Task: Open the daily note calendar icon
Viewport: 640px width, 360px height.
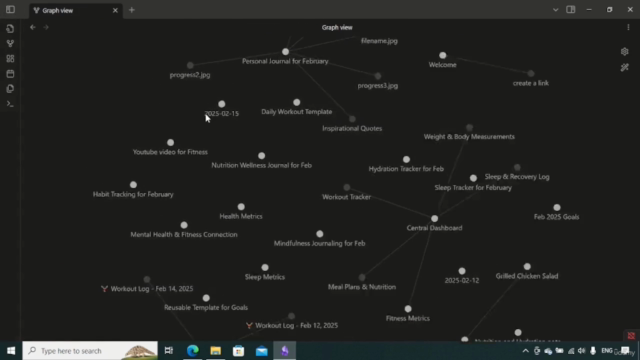Action: tap(10, 74)
